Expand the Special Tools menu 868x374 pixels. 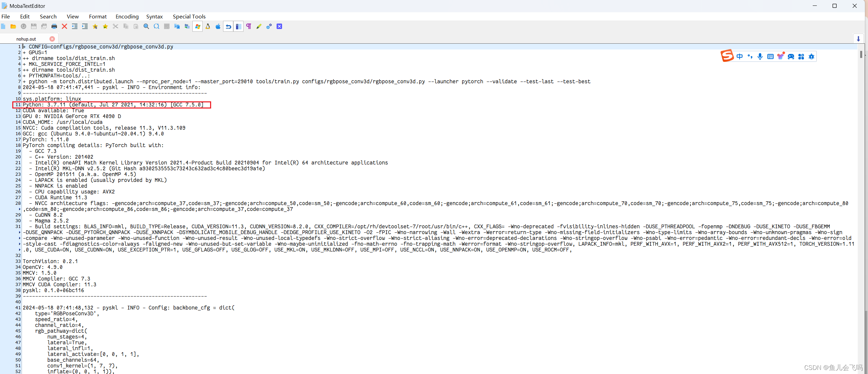(x=189, y=16)
